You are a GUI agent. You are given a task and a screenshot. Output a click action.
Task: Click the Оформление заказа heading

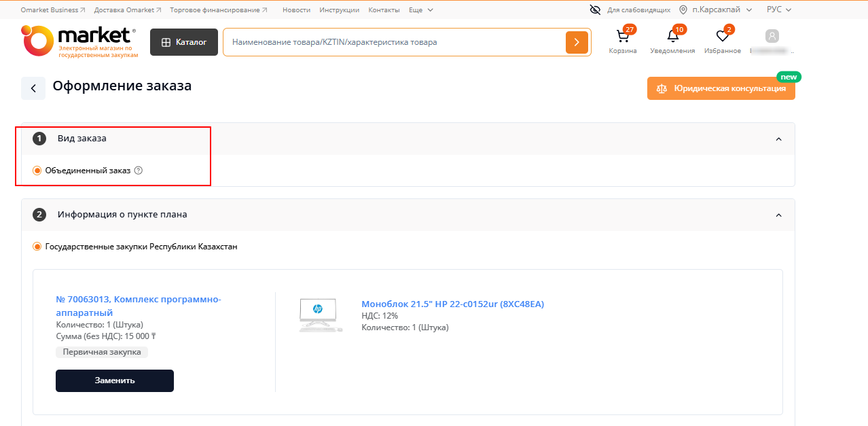point(122,86)
